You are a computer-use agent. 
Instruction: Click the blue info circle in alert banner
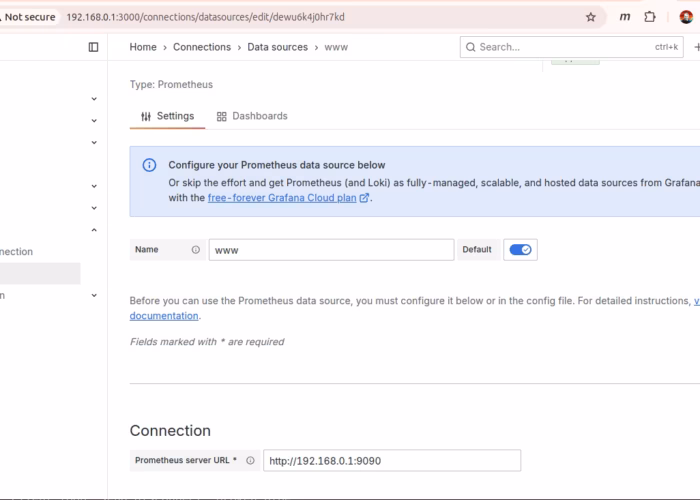tap(149, 165)
